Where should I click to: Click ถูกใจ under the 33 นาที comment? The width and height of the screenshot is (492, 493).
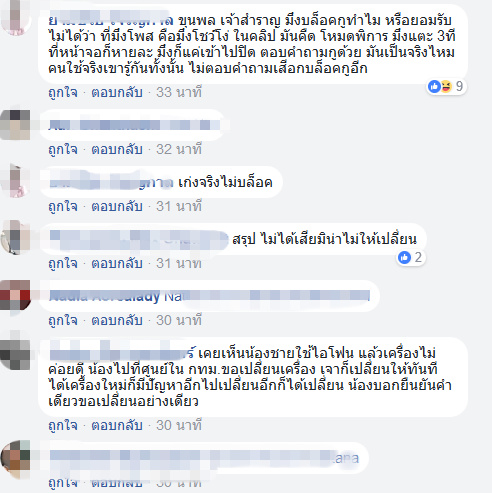pyautogui.click(x=63, y=92)
